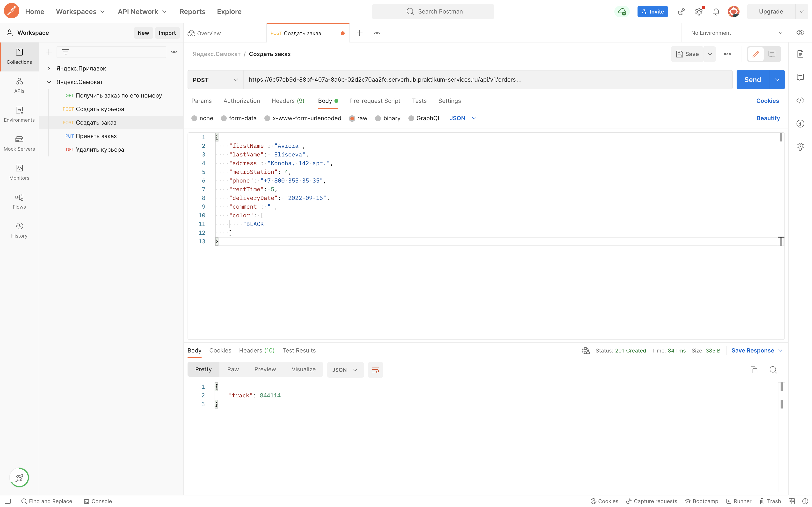This screenshot has width=812, height=507.
Task: Copy the response body
Action: (754, 370)
